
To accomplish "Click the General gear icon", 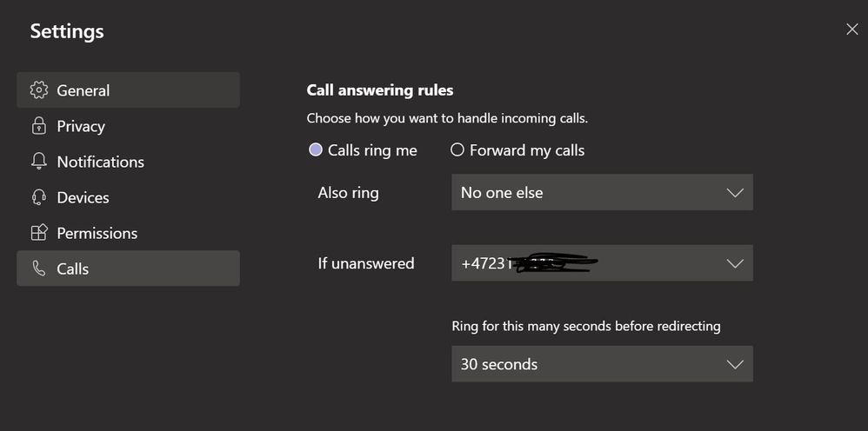I will 38,90.
